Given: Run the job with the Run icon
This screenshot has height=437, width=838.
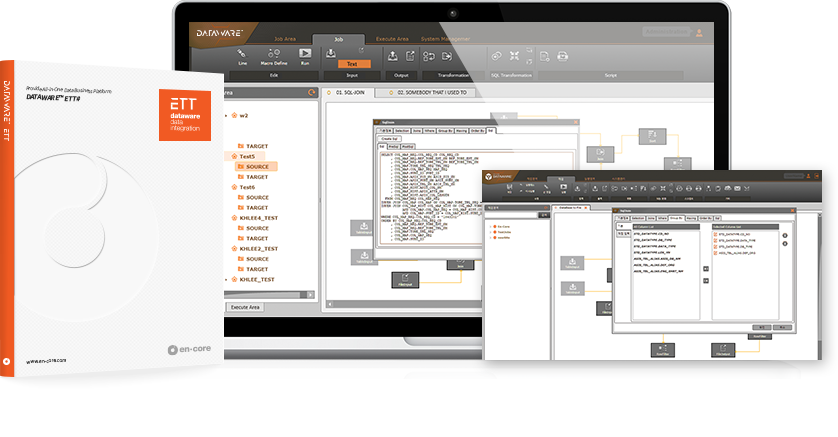Looking at the screenshot, I should click(305, 56).
